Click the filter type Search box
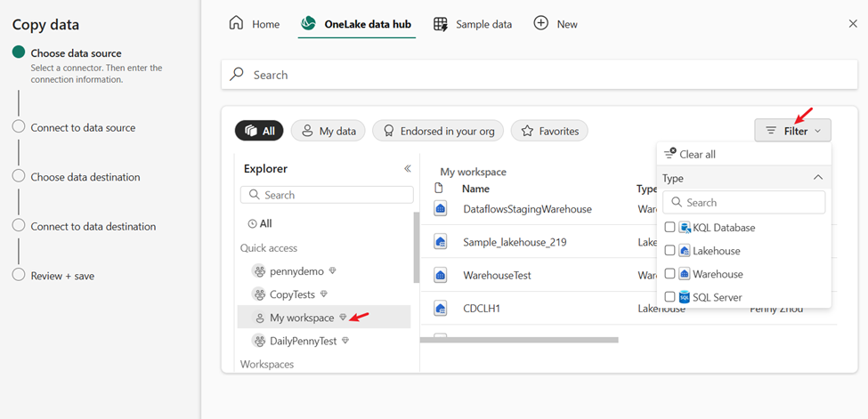The height and width of the screenshot is (419, 868). pos(743,203)
